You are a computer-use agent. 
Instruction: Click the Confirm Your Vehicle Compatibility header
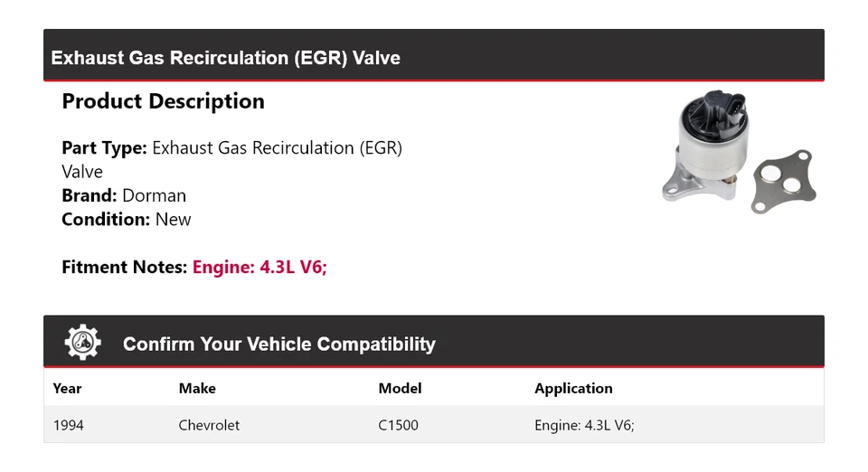(x=278, y=345)
